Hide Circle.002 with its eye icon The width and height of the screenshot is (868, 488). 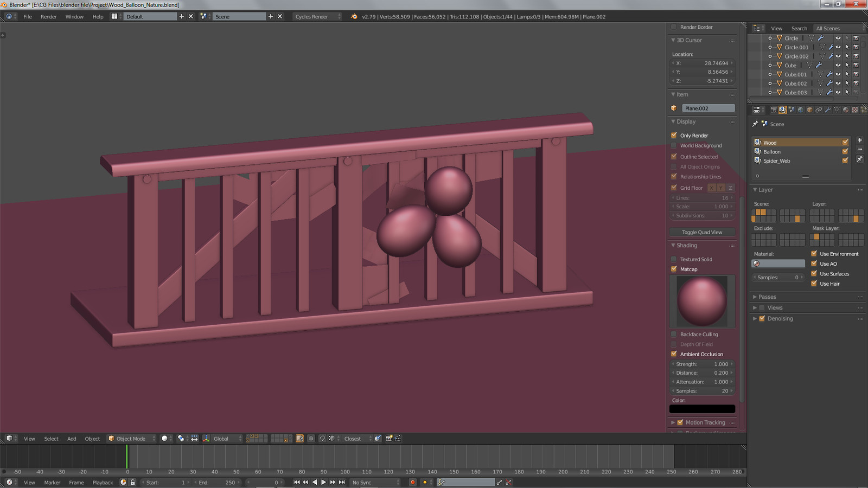tap(838, 56)
